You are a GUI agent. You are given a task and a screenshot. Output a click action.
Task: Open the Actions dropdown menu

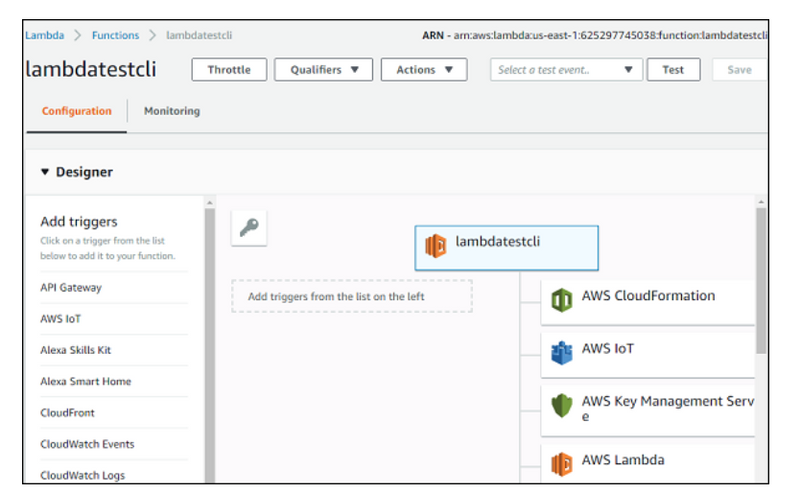click(424, 70)
